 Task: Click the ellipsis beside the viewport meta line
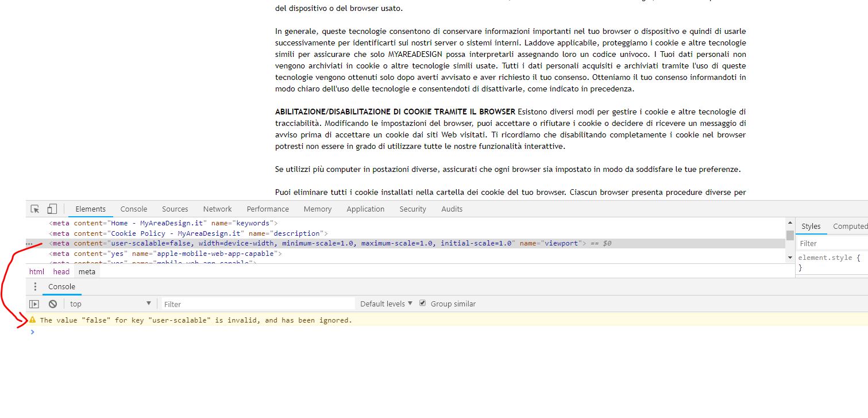coord(29,244)
